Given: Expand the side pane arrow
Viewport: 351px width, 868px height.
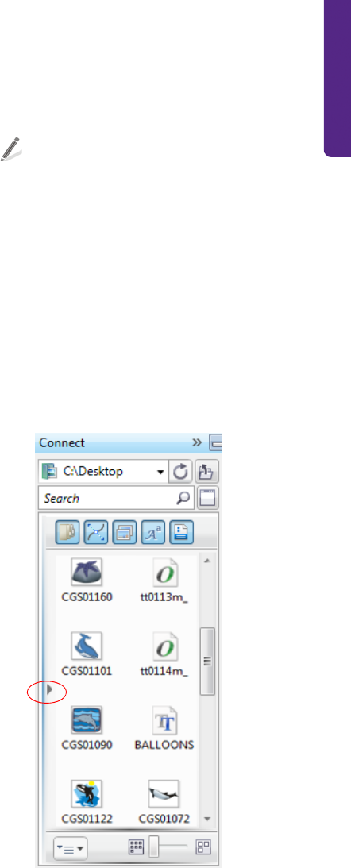Looking at the screenshot, I should pos(49,690).
